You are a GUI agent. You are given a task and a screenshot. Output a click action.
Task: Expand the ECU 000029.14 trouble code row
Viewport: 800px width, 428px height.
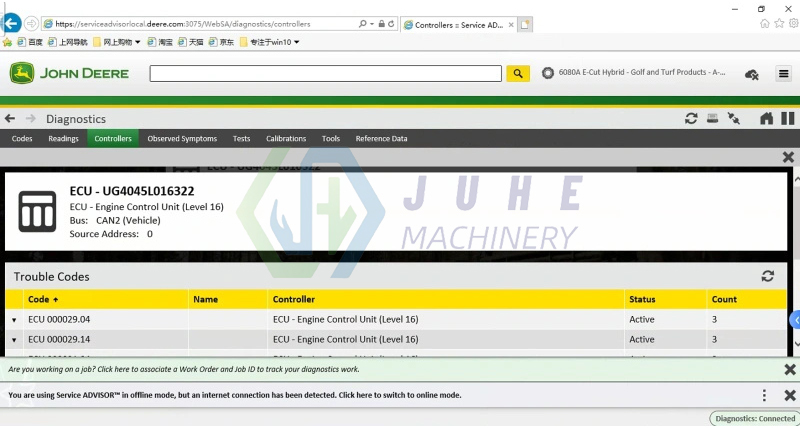(x=14, y=340)
